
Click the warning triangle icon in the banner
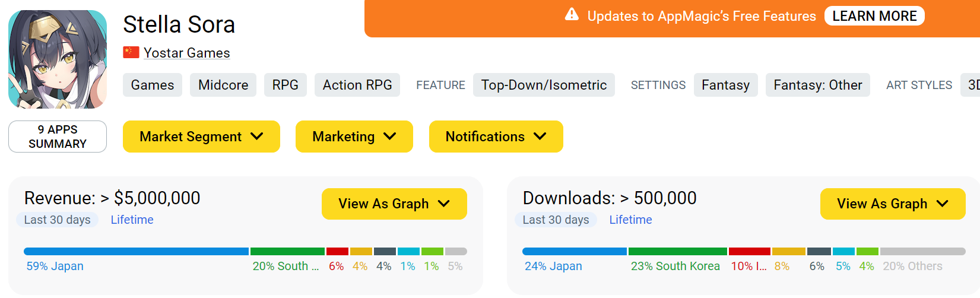click(x=572, y=14)
